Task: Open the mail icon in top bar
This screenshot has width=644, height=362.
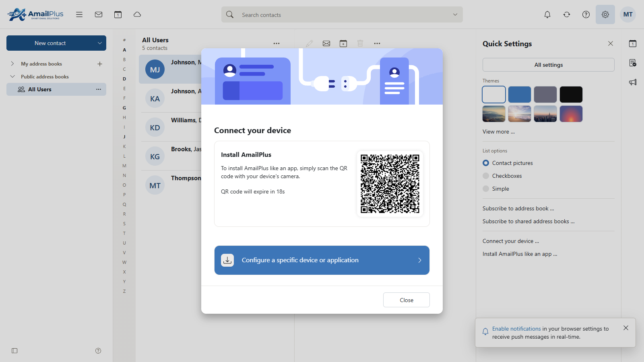Action: (99, 14)
